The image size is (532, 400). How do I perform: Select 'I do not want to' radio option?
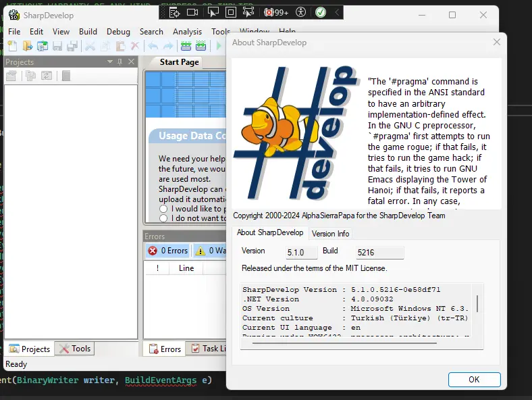pyautogui.click(x=163, y=218)
